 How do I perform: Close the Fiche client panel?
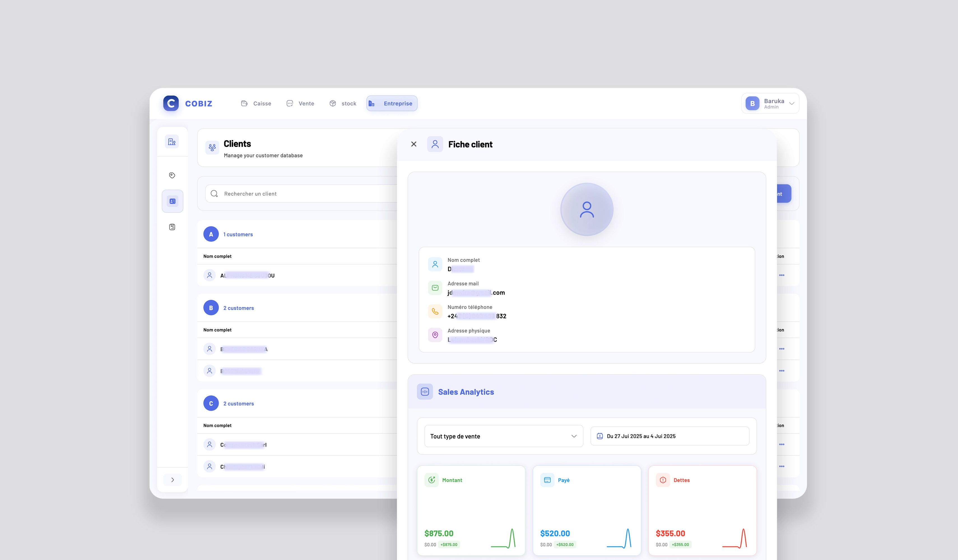(x=414, y=144)
